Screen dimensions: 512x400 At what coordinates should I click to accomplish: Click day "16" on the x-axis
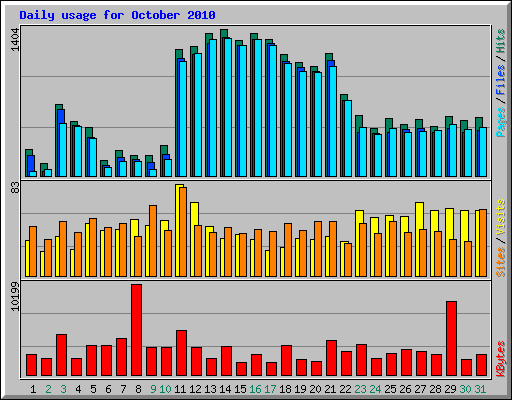(255, 389)
